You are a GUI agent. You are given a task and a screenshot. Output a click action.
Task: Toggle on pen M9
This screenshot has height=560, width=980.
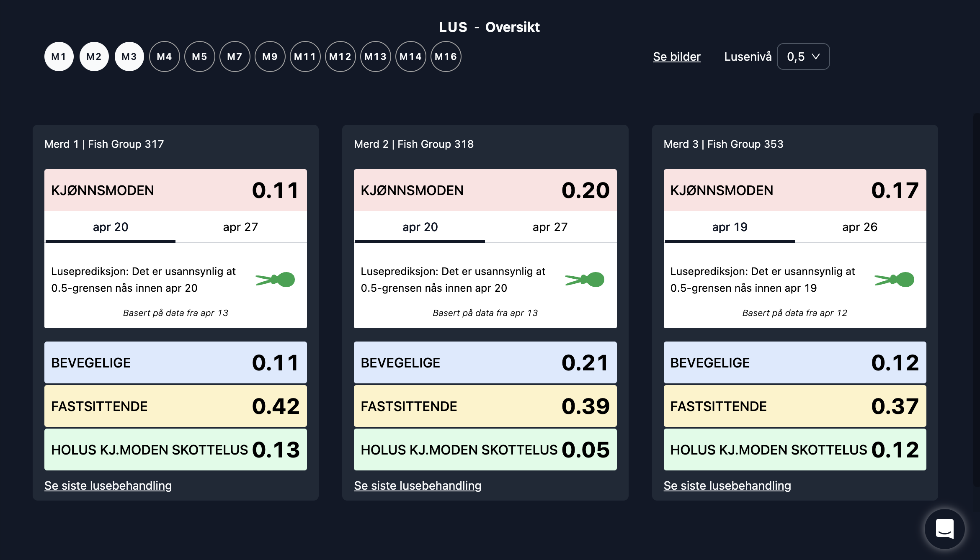click(x=270, y=57)
